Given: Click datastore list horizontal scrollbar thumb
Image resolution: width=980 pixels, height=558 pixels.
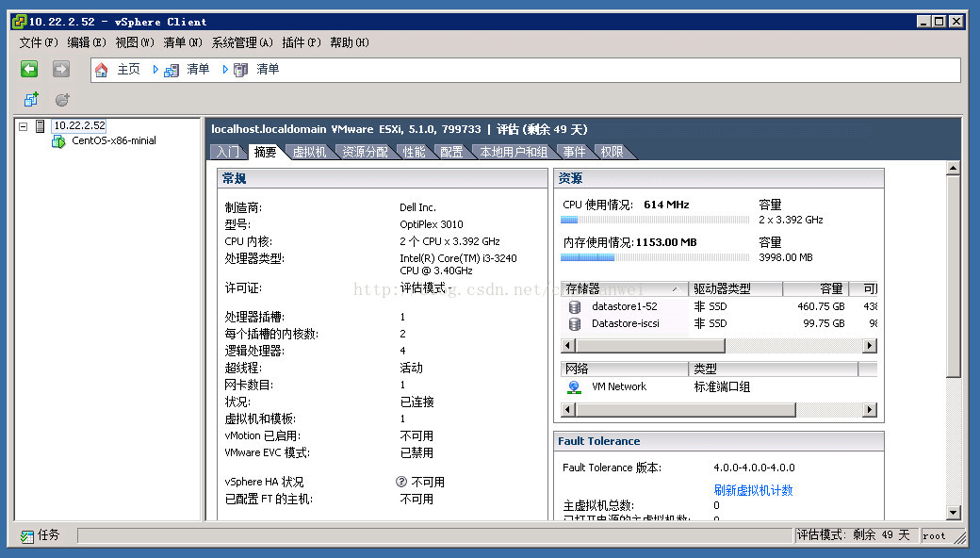Looking at the screenshot, I should click(650, 346).
